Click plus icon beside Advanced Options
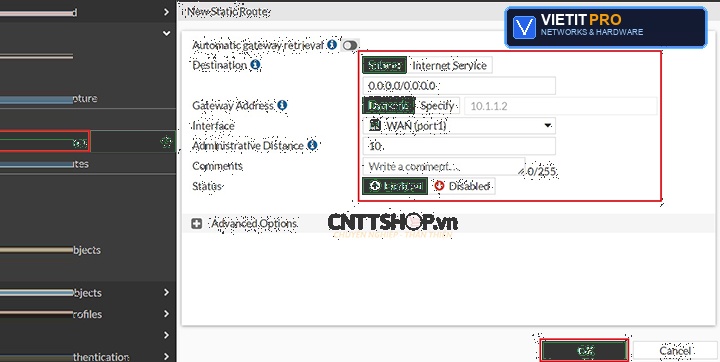This screenshot has width=720, height=362. (x=197, y=224)
